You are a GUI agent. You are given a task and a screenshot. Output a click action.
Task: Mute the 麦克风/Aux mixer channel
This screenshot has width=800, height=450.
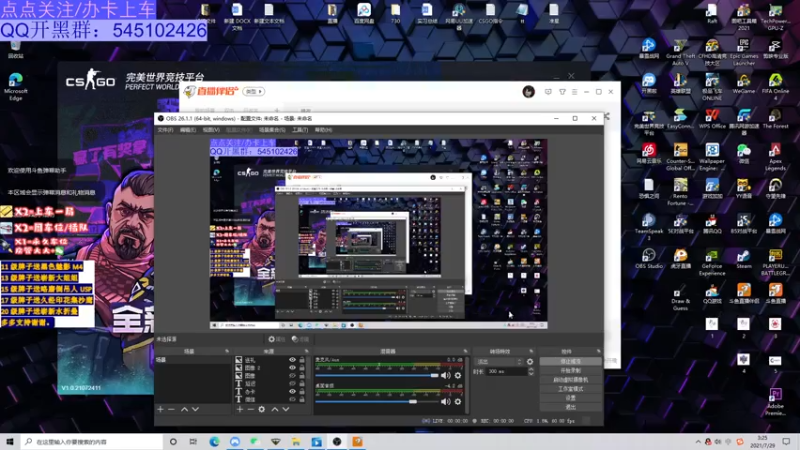click(x=445, y=376)
